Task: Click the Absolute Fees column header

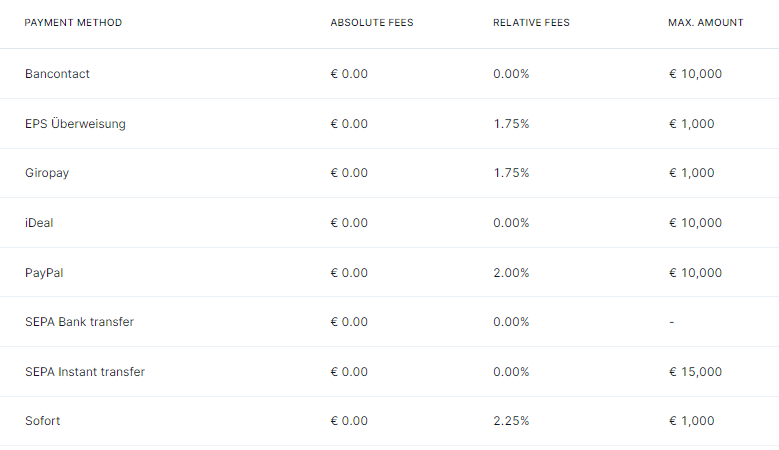Action: [372, 23]
